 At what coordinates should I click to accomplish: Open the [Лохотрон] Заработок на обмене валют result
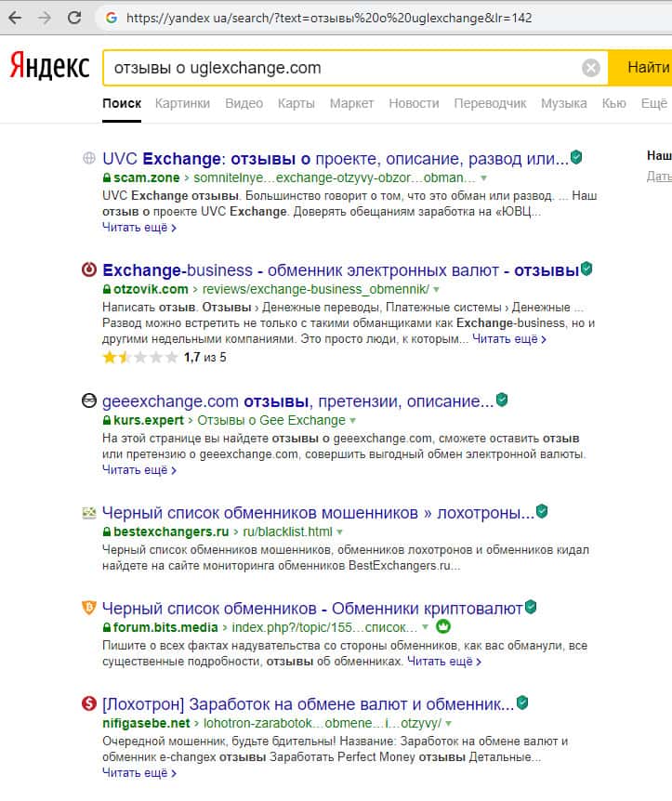click(309, 704)
